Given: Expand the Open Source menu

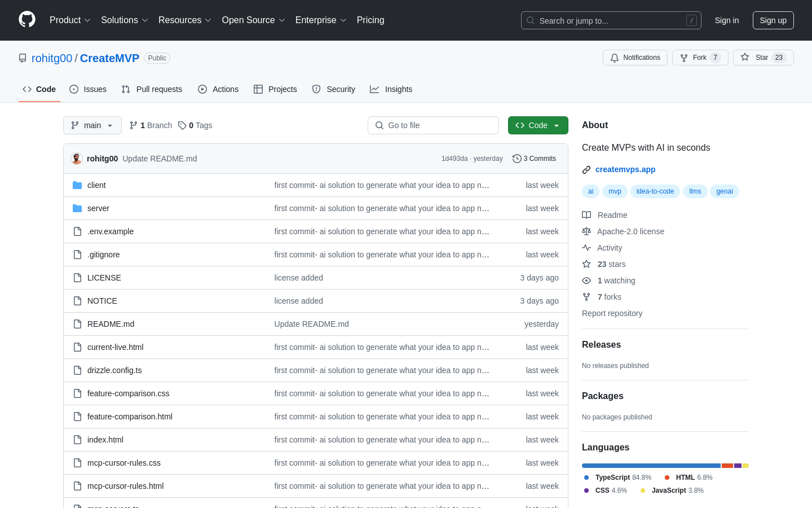Looking at the screenshot, I should 254,20.
